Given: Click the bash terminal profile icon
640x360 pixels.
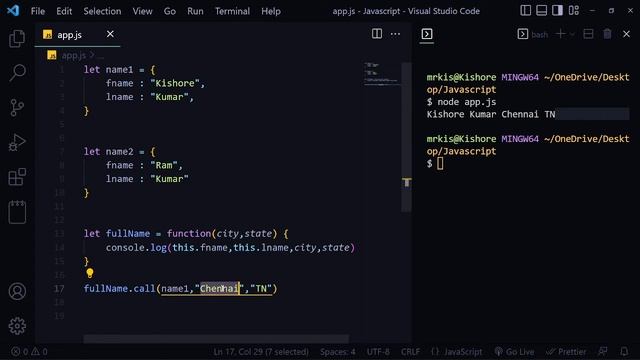Looking at the screenshot, I should (x=522, y=34).
